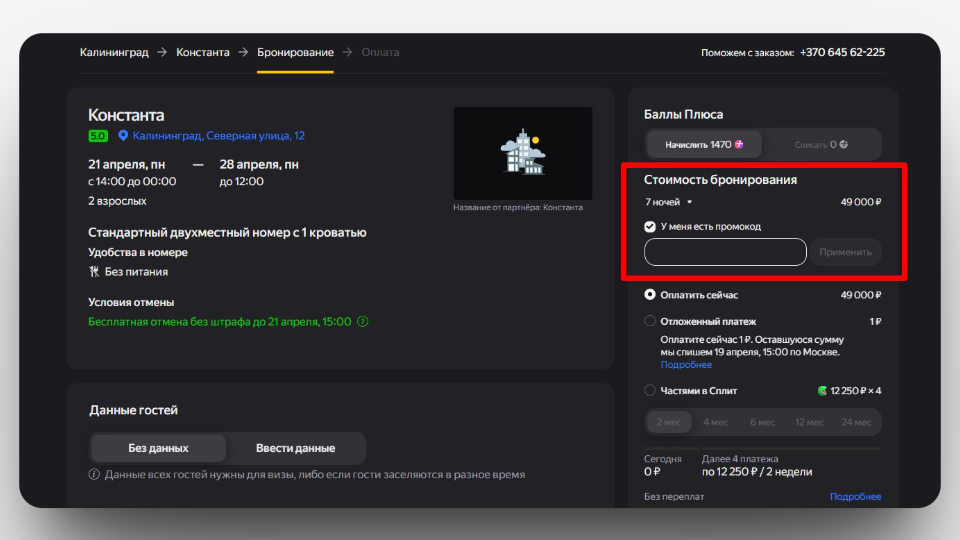Screen dimensions: 960x540
Task: Click the 'Константа' hotel title
Action: pyautogui.click(x=126, y=115)
